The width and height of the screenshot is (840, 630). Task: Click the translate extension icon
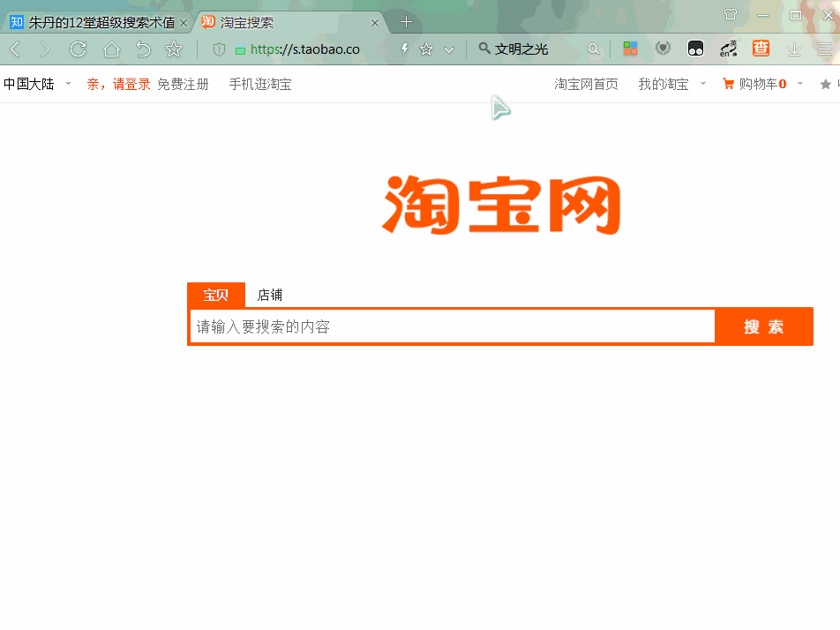728,49
